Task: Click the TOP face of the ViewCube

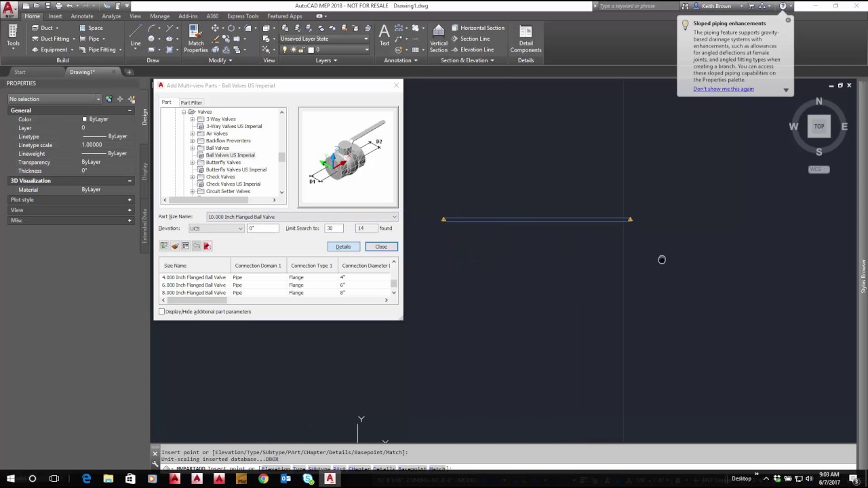Action: [819, 126]
